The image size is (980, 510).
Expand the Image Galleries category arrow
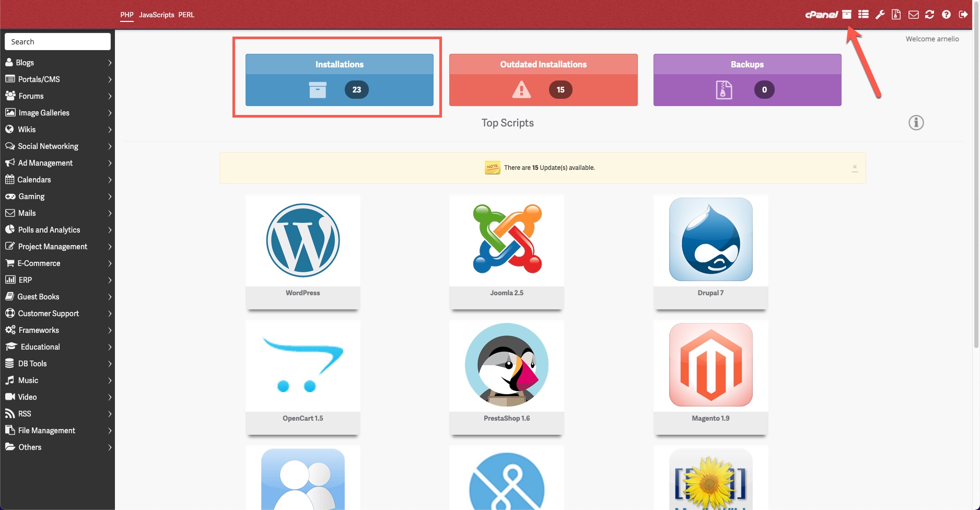click(x=110, y=113)
